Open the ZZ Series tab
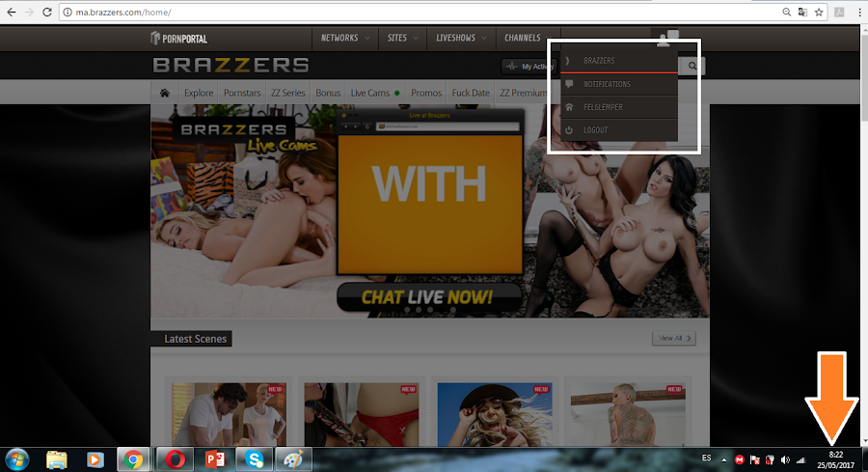 click(287, 93)
